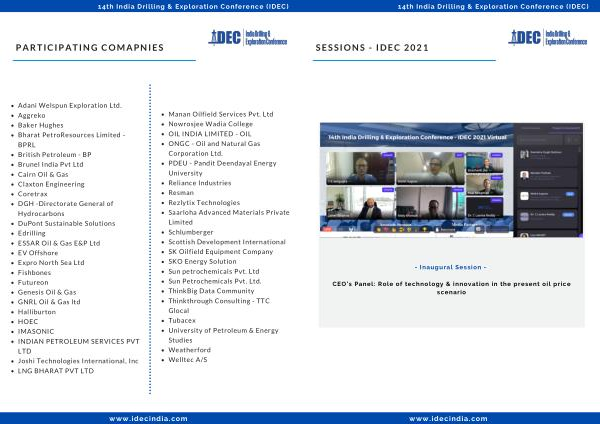Open www.idecindia.com link under participating companies page
This screenshot has width=600, height=424.
coord(148,419)
